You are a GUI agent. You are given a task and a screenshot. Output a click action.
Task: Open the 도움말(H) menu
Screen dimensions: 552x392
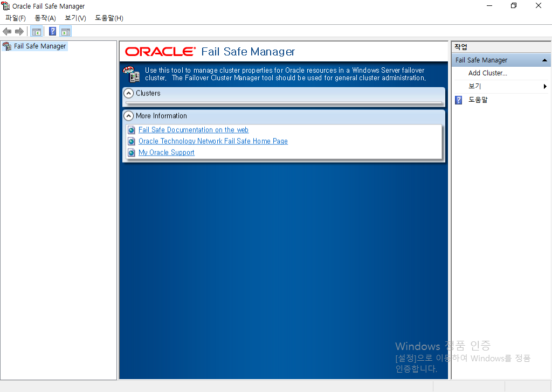coord(109,18)
